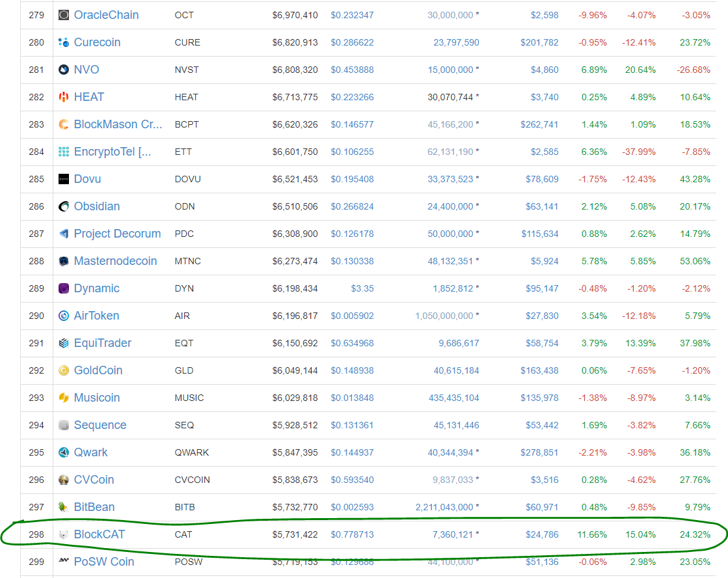Click BlockMason volume $262,741
The image size is (728, 578).
[x=539, y=124]
